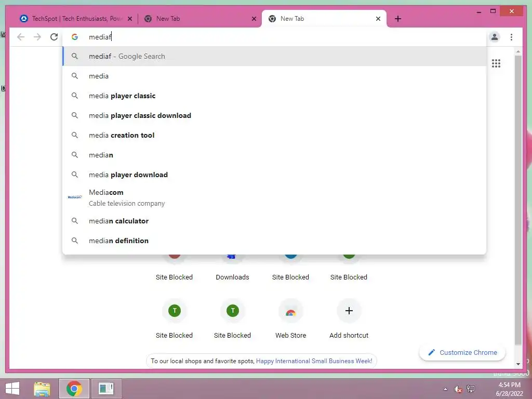The height and width of the screenshot is (399, 532).
Task: Choose 'median definition' suggestion
Action: pyautogui.click(x=274, y=241)
